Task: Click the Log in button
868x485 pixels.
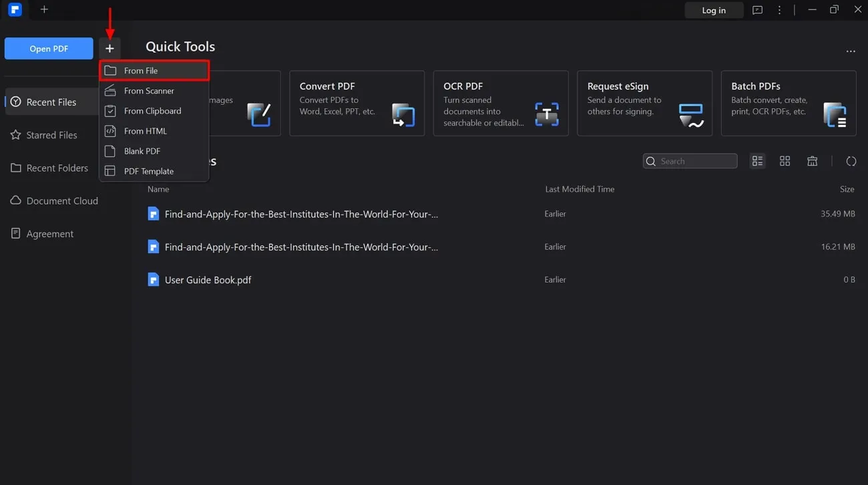Action: coord(714,10)
